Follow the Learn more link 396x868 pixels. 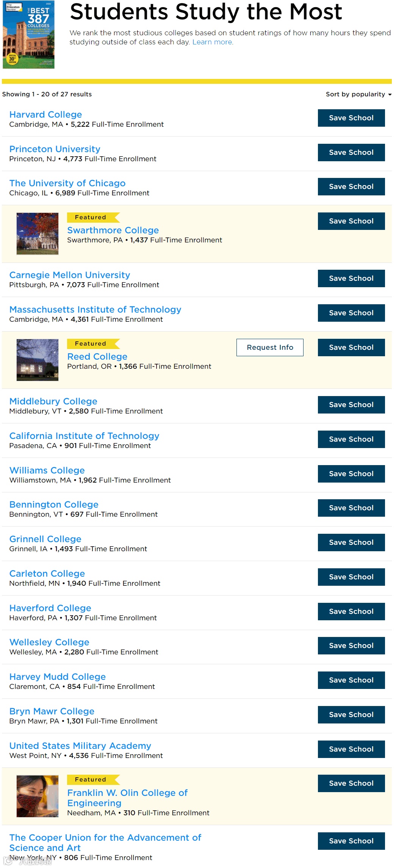(213, 42)
